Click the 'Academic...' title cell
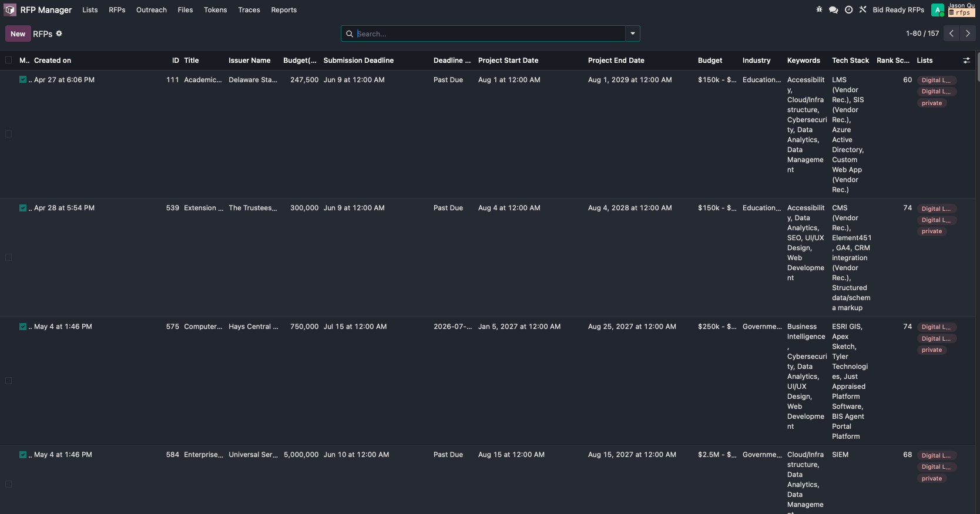980x514 pixels. 203,80
